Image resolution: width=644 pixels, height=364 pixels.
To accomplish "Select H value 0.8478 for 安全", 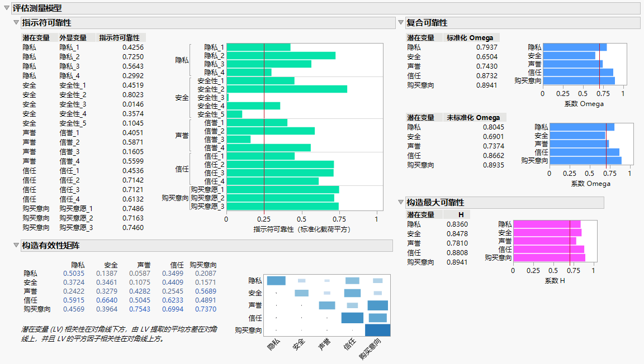I will coord(457,234).
